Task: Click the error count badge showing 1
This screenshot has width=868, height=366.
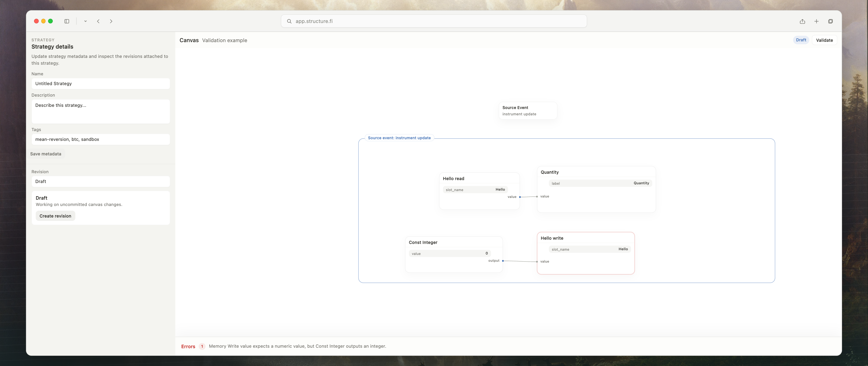Action: [x=202, y=346]
